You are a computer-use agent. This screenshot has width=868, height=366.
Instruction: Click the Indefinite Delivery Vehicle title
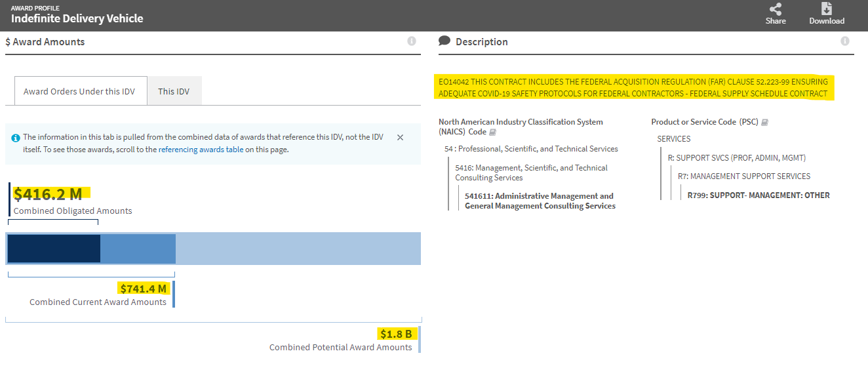[77, 18]
